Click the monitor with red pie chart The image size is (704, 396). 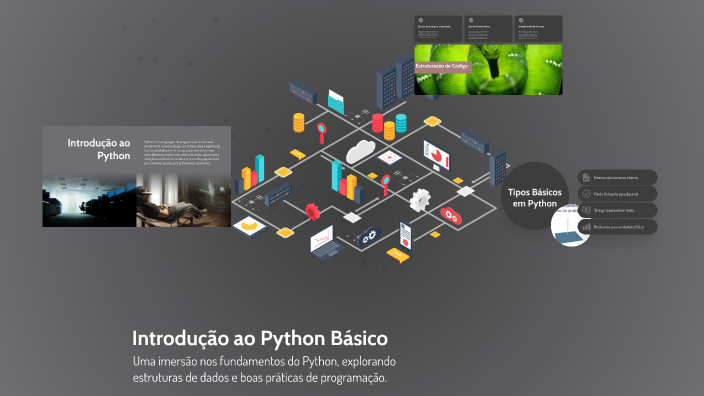[x=436, y=155]
